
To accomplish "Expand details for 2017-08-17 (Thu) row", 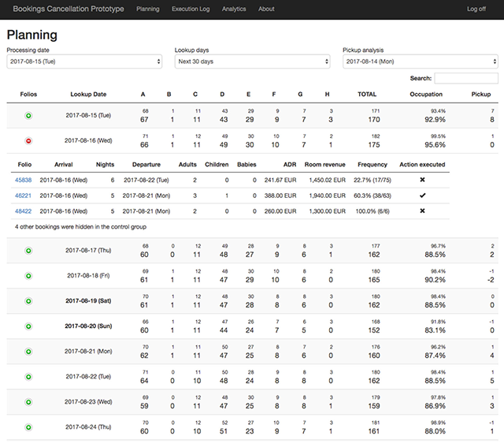I will pos(28,251).
